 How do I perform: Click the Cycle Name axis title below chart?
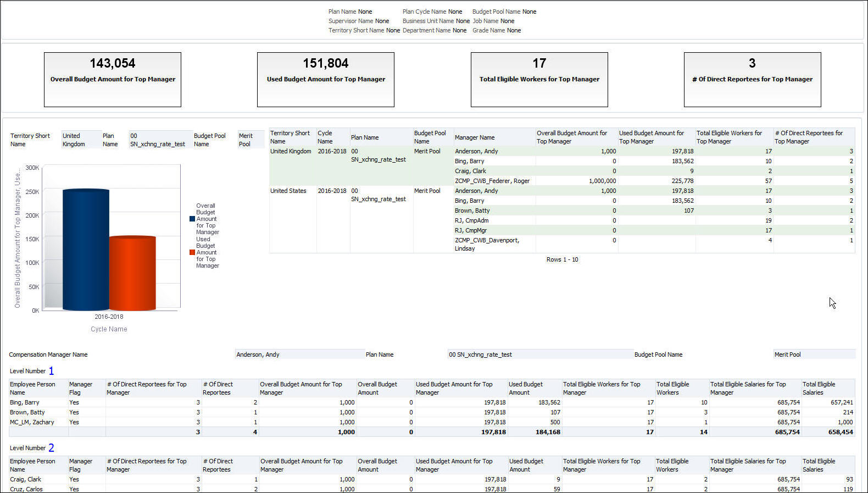point(109,329)
